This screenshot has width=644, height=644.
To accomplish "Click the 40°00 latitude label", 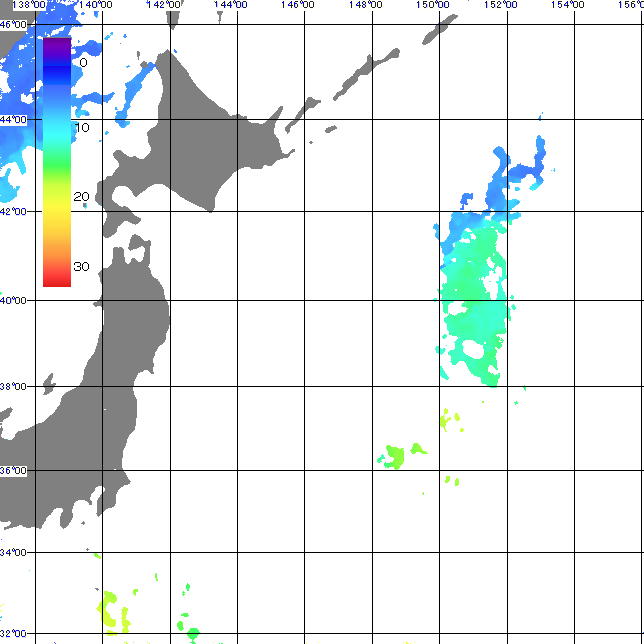I will pos(13,300).
